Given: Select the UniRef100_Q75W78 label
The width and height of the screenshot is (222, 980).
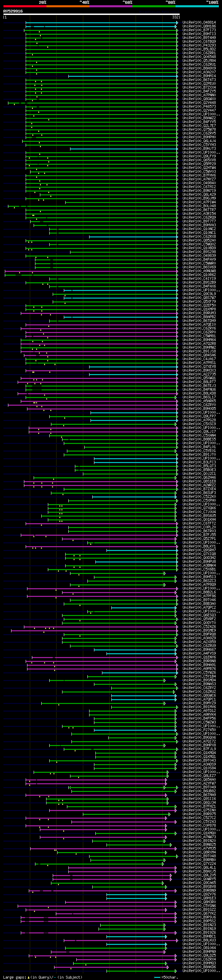Looking at the screenshot, I should click(199, 129).
